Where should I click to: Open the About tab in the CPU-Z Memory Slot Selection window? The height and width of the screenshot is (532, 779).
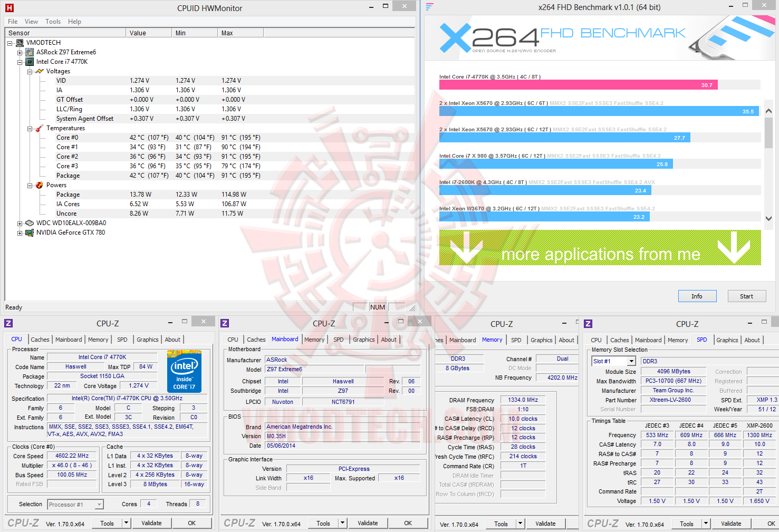point(752,340)
